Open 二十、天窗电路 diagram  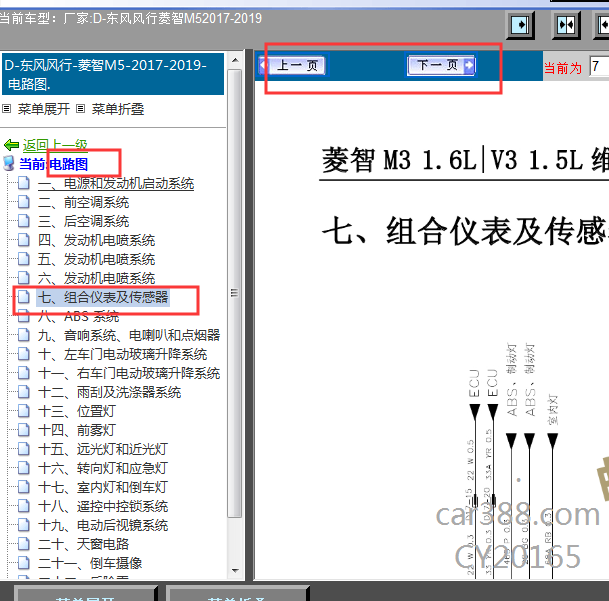(x=84, y=545)
